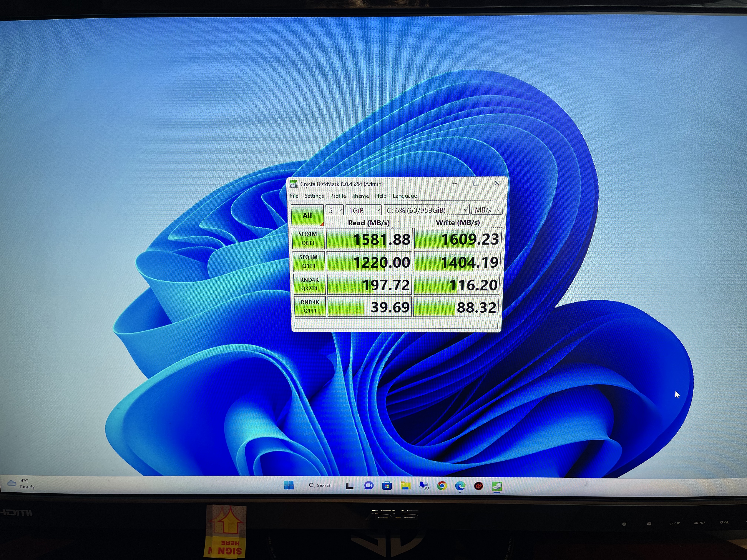Run all benchmarks with the All button
The height and width of the screenshot is (560, 747).
307,215
